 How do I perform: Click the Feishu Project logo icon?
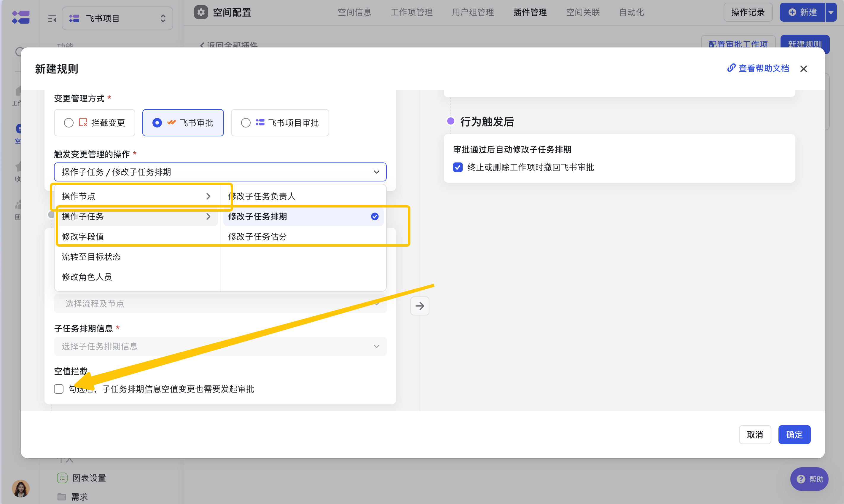[x=21, y=17]
